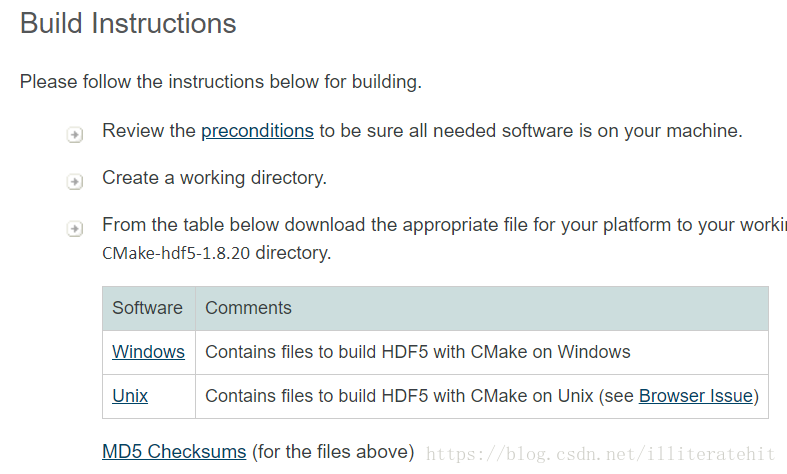Click the needed software is on your machine text
787x474 pixels.
tap(588, 131)
